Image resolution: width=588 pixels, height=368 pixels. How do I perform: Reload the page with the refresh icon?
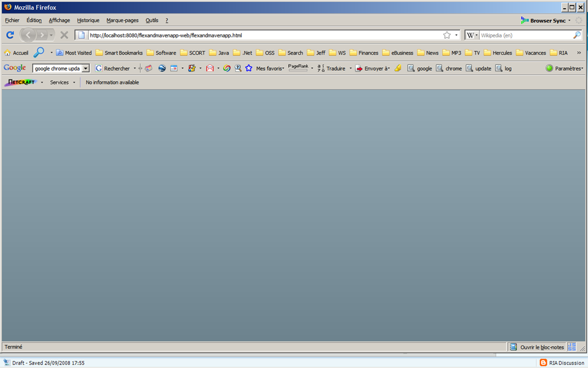pos(10,35)
